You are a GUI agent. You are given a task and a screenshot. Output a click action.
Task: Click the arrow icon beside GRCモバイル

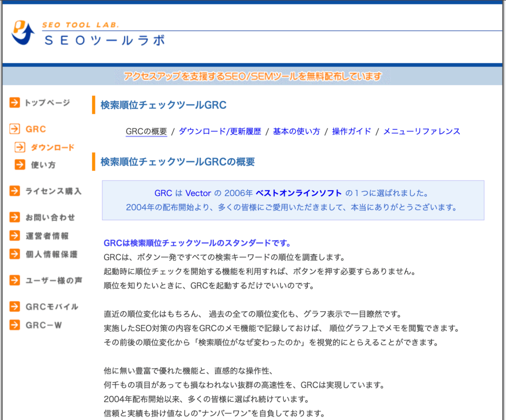(x=15, y=307)
